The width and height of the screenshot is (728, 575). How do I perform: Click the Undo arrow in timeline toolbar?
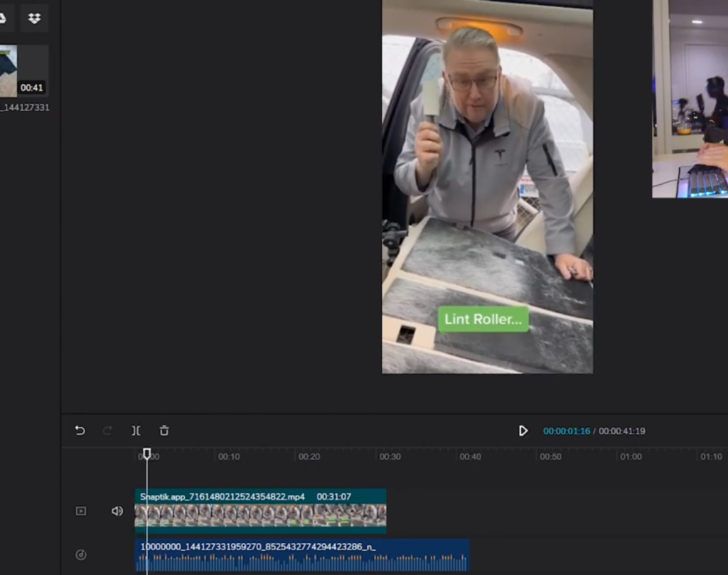coord(80,431)
